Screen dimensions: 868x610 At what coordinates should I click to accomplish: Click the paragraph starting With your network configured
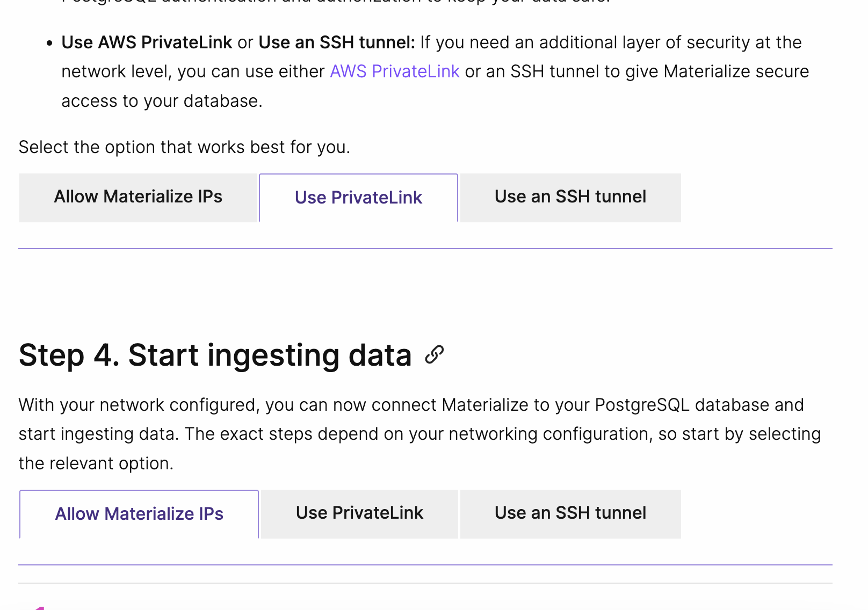419,434
